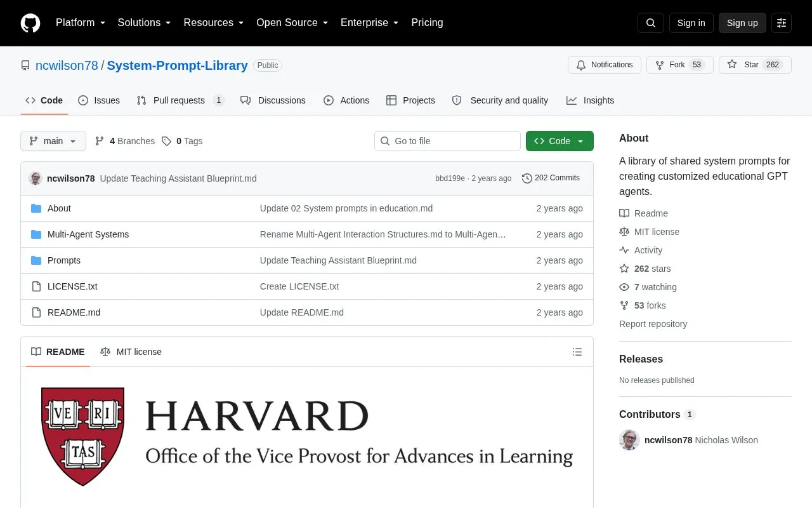Expand the Open Source menu
Image resolution: width=812 pixels, height=508 pixels.
(292, 23)
